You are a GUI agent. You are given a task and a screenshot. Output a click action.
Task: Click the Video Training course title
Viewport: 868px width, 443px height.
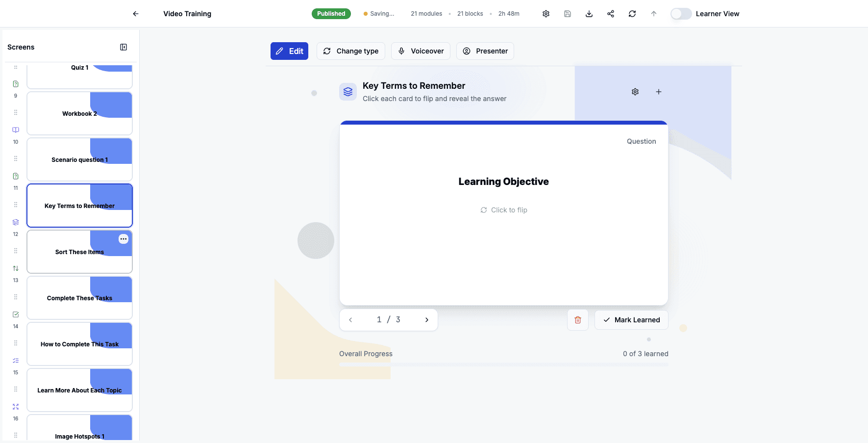tap(187, 14)
